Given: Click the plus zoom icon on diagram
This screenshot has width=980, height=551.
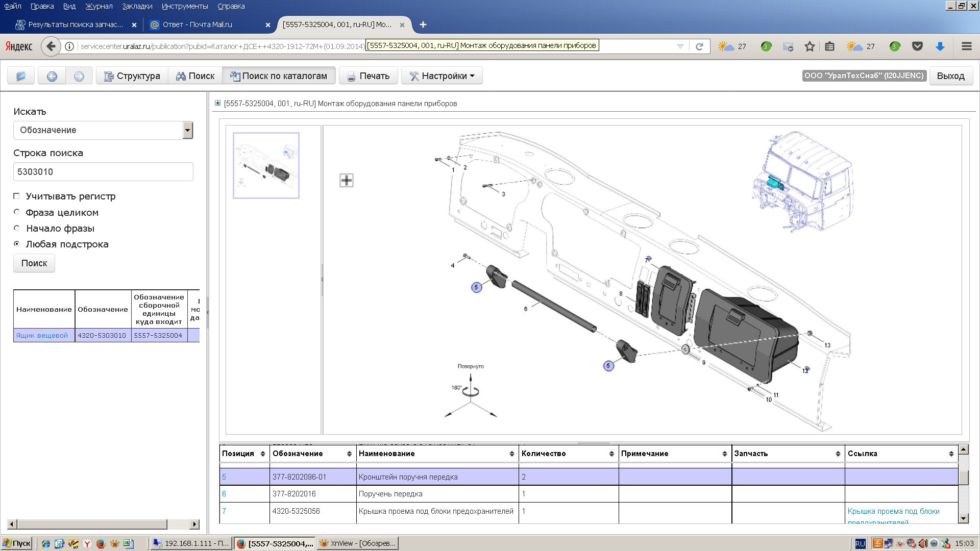Looking at the screenshot, I should point(347,180).
